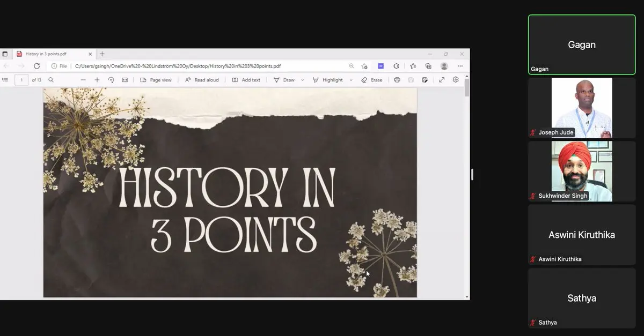Image resolution: width=644 pixels, height=336 pixels.
Task: Click the Save as icon in PDF toolbar
Action: (x=425, y=80)
